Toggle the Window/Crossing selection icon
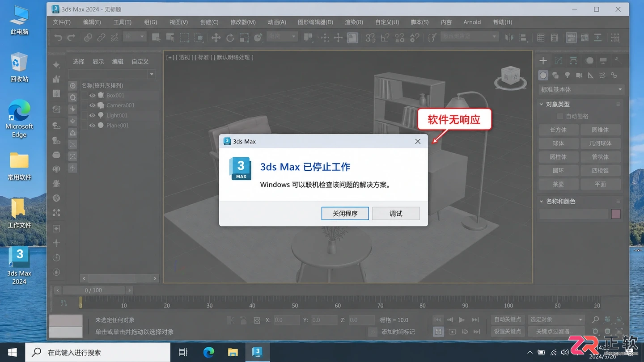 click(x=198, y=38)
